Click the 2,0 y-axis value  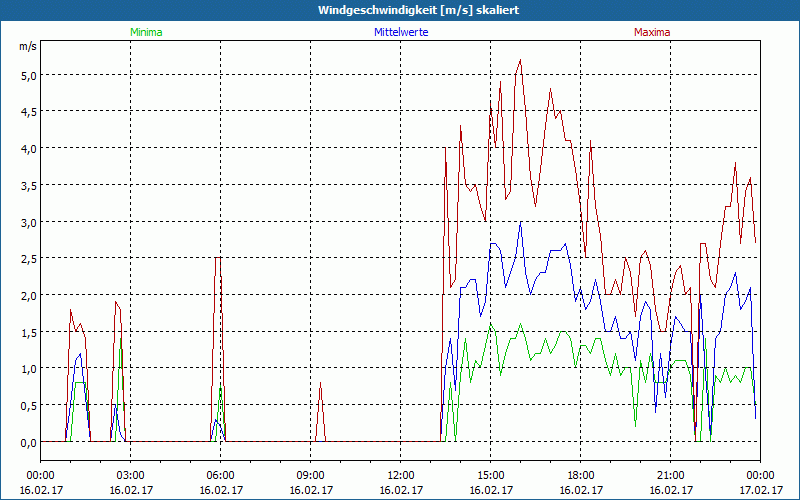point(28,296)
